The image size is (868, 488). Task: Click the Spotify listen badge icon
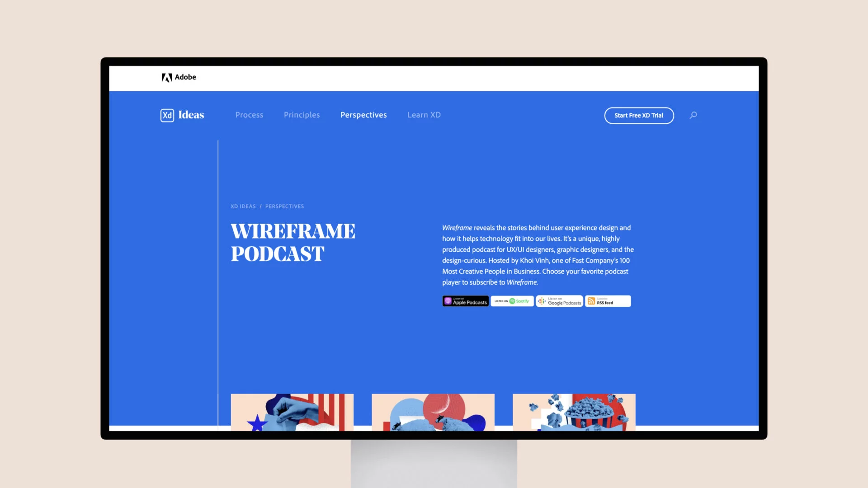(x=511, y=301)
